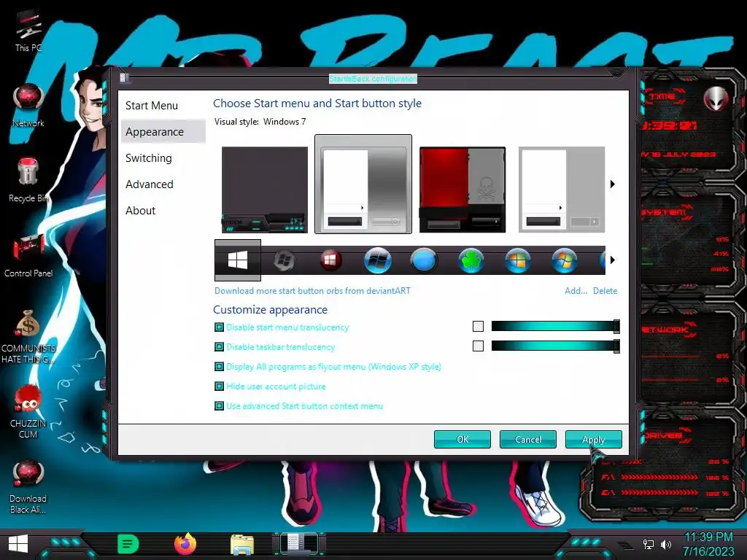The image size is (747, 560).
Task: Select the green clover orb
Action: (471, 260)
